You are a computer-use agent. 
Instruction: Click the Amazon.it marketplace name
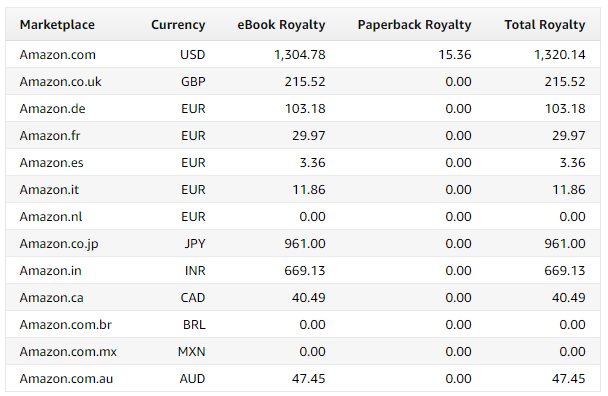pyautogui.click(x=49, y=190)
